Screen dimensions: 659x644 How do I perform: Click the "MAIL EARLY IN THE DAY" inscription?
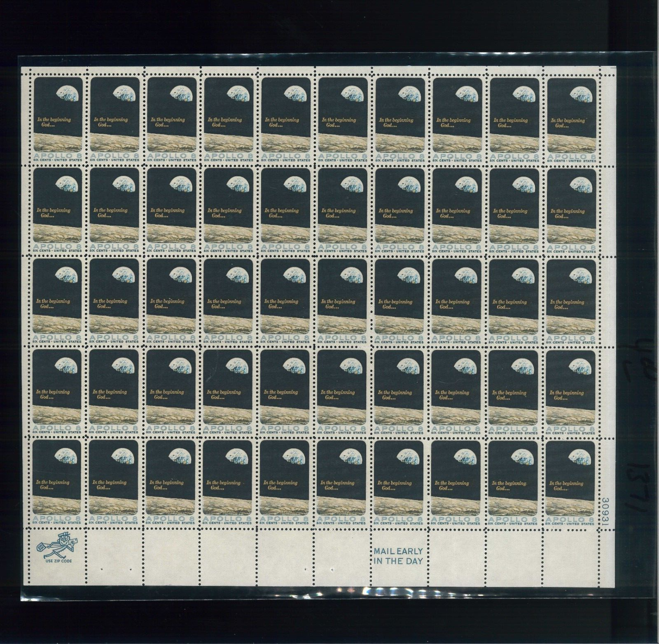[399, 555]
